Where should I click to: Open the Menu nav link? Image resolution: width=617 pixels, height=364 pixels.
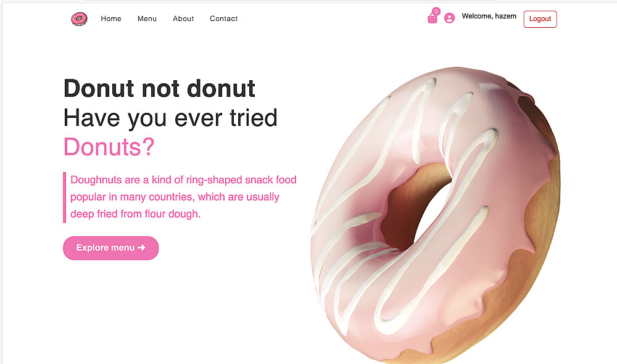pyautogui.click(x=147, y=19)
